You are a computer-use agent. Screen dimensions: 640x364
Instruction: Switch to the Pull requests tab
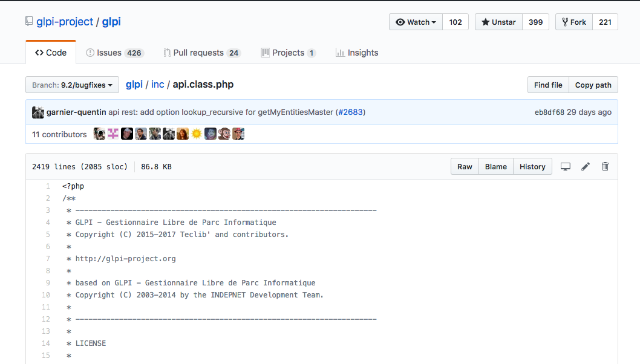(202, 53)
